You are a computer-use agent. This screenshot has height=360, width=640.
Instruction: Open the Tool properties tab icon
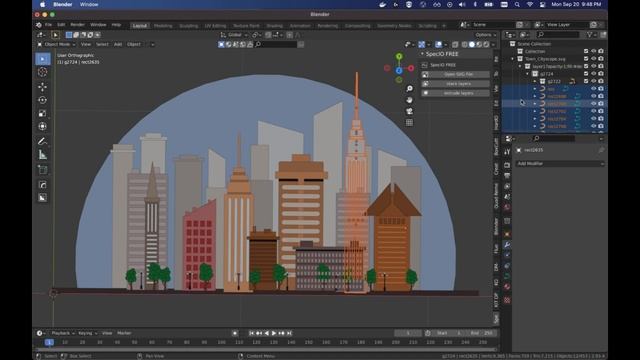pos(507,151)
